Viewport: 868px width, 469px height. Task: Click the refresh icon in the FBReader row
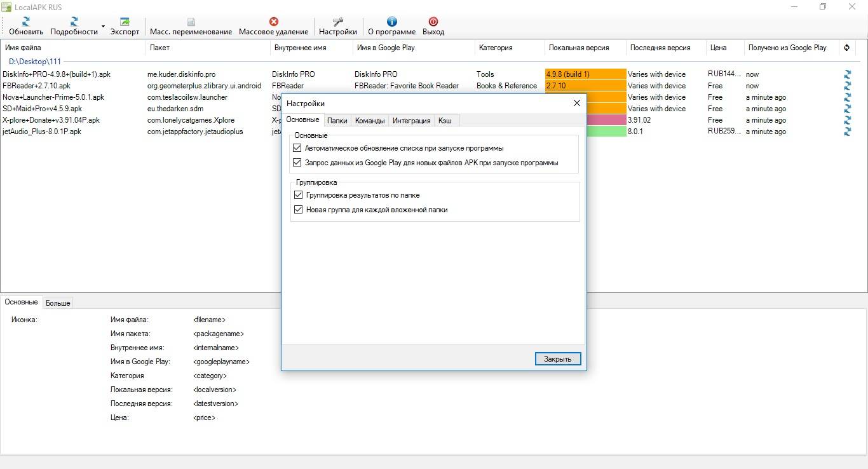[x=847, y=86]
